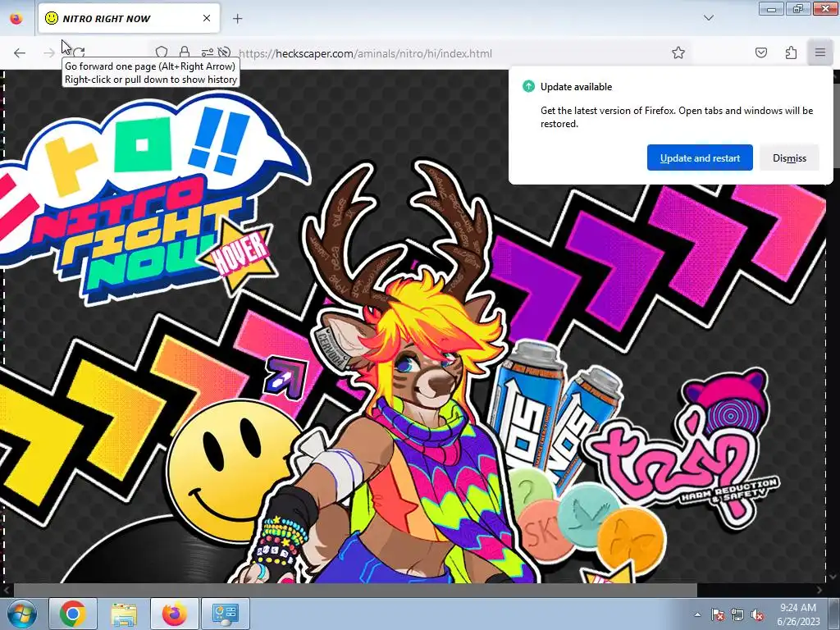Open the Extensions puzzle icon
Viewport: 840px width, 630px height.
click(791, 52)
